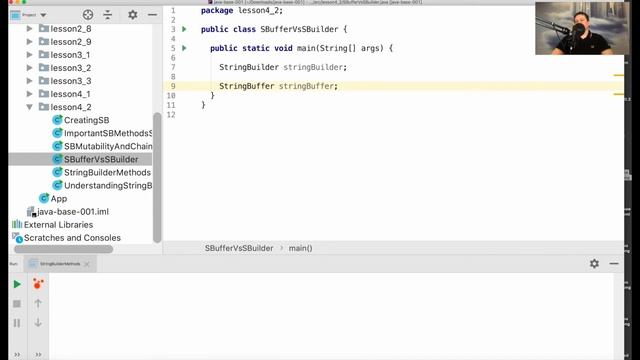This screenshot has height=360, width=640.
Task: Rerun with the green play button
Action: tap(17, 284)
